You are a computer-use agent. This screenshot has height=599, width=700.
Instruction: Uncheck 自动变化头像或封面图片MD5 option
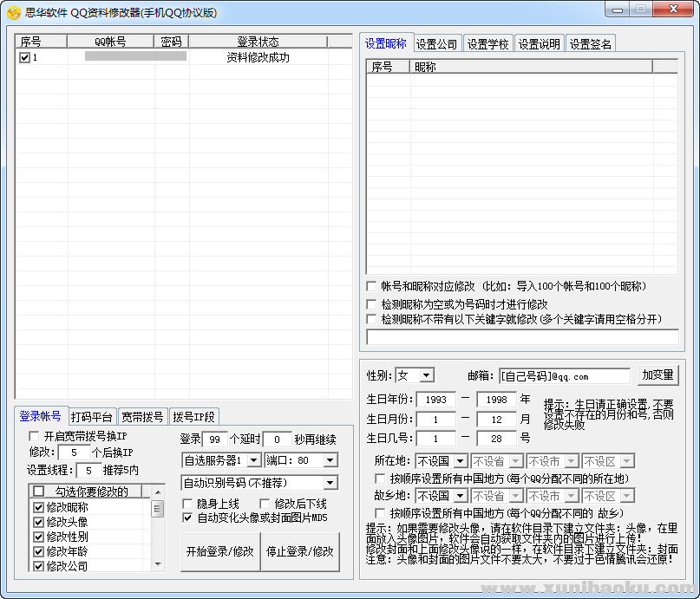[188, 518]
